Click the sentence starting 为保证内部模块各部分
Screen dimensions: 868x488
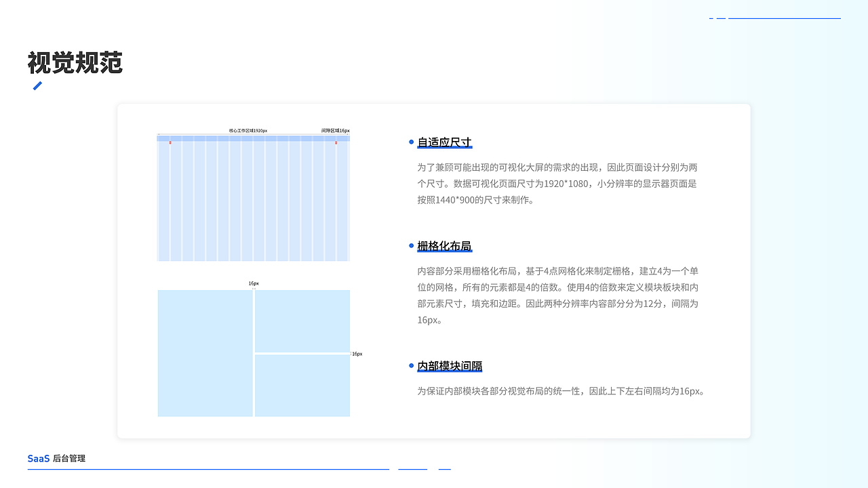pos(561,391)
